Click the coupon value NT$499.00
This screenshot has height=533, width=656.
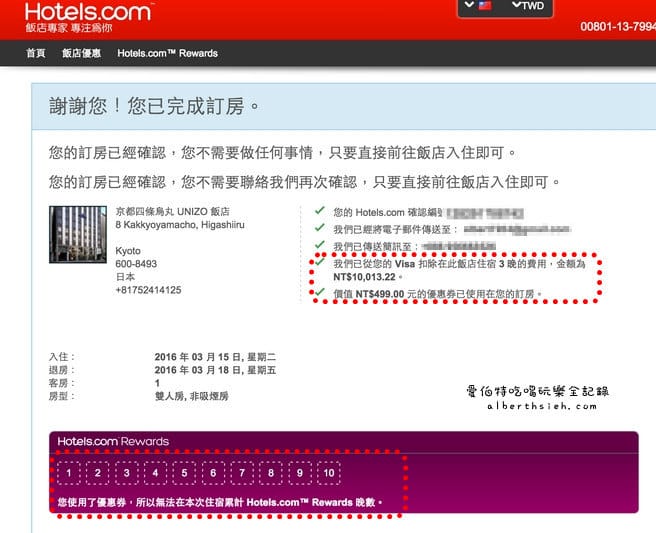tap(380, 294)
